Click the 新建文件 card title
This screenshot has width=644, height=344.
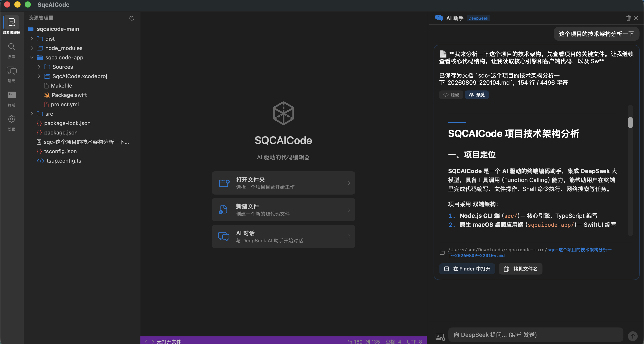coord(248,206)
